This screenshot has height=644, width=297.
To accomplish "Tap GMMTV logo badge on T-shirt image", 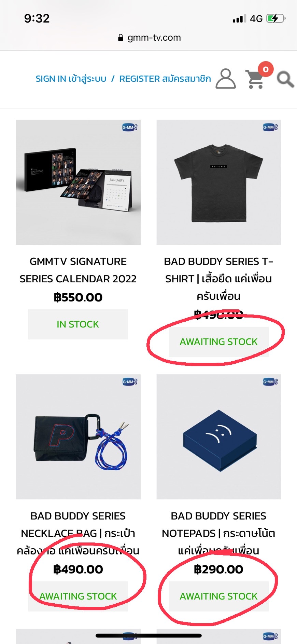I will click(x=270, y=128).
